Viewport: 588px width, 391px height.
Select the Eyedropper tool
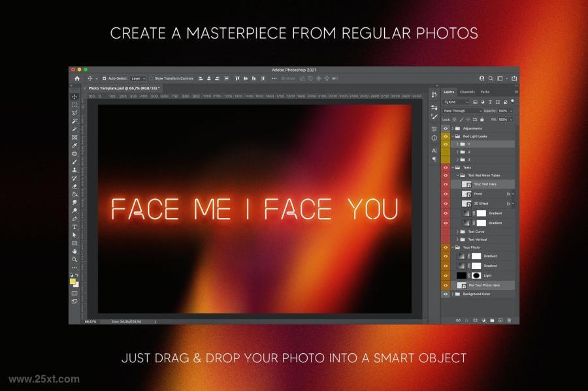pyautogui.click(x=74, y=146)
